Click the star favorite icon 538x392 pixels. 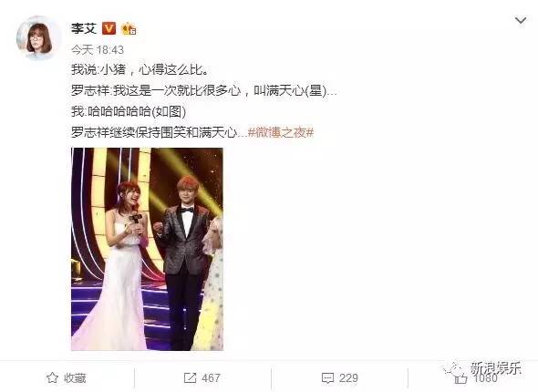point(52,378)
